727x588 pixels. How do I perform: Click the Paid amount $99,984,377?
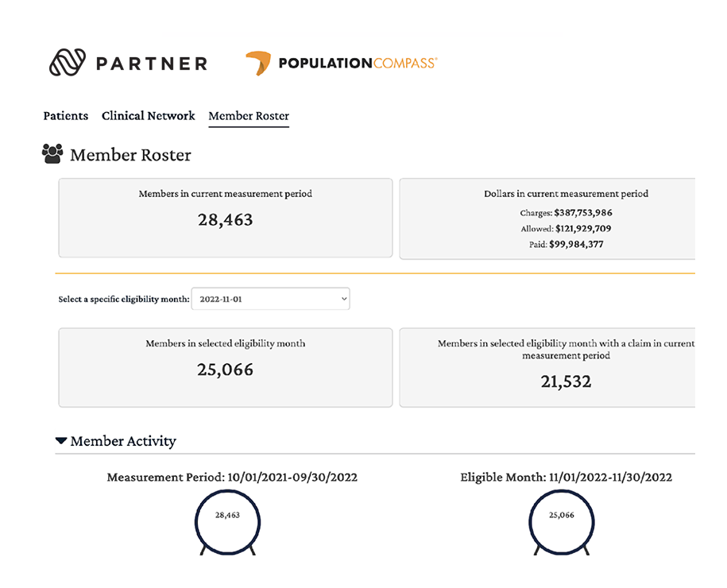click(x=576, y=245)
